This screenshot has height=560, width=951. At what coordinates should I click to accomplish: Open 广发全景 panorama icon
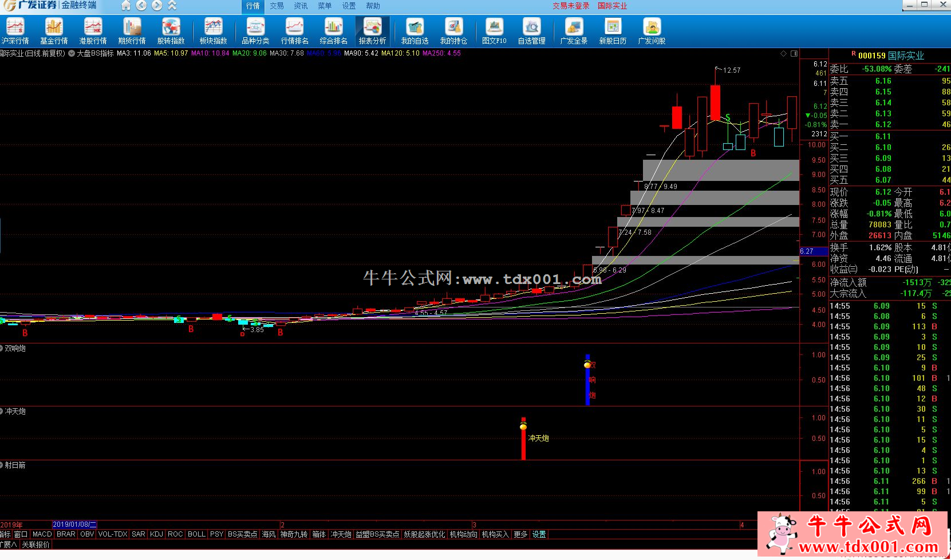click(574, 31)
